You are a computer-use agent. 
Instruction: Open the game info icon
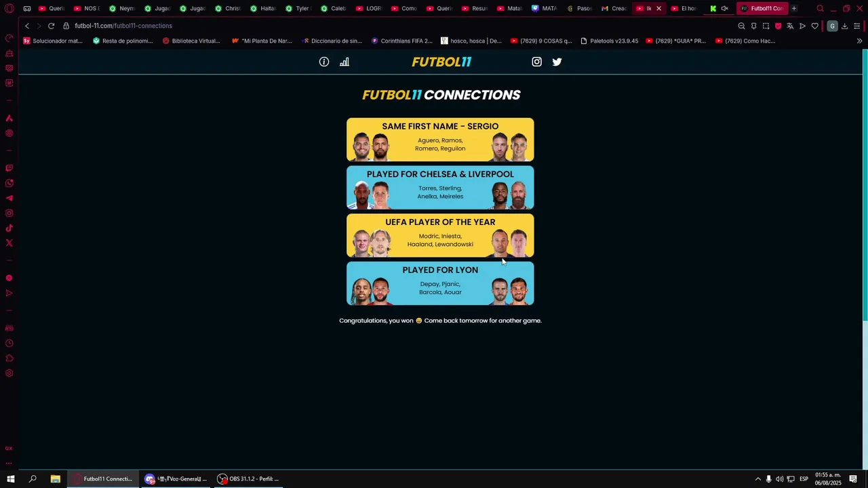pyautogui.click(x=324, y=62)
